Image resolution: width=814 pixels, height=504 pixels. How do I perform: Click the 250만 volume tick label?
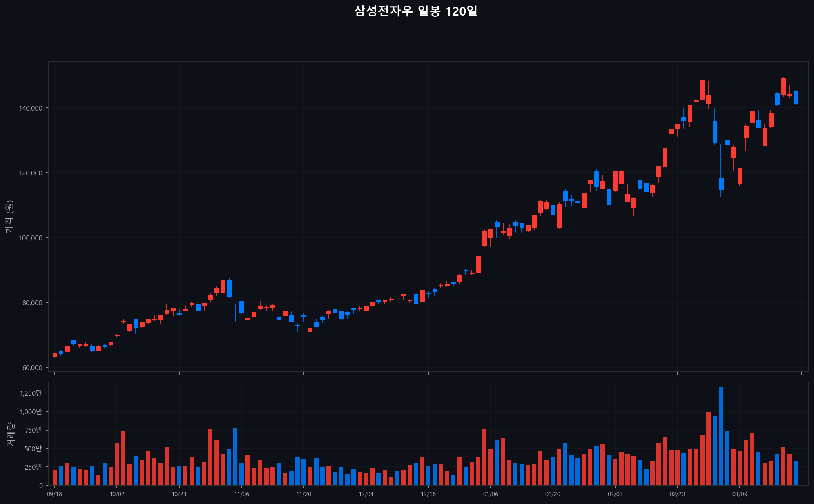(33, 467)
